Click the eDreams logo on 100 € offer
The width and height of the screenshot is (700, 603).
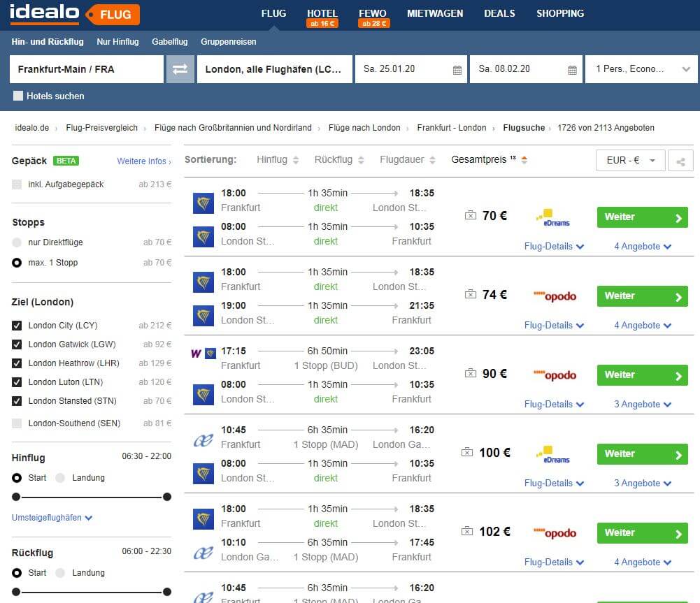554,454
